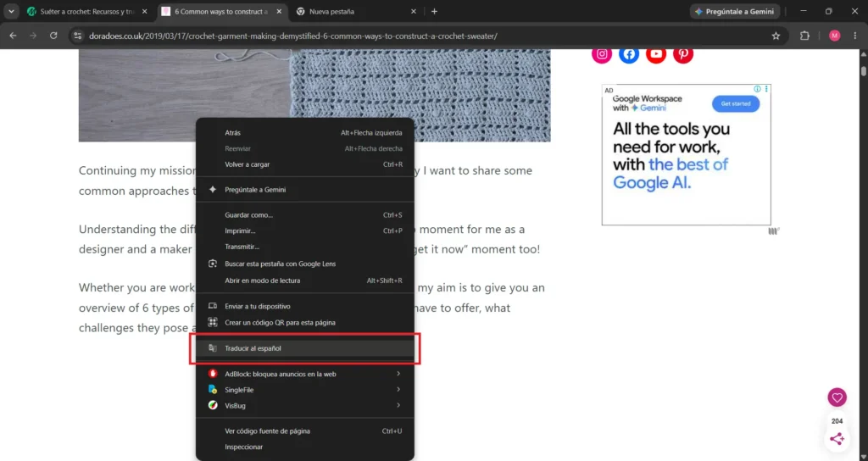Screen dimensions: 868x461
Task: Click the browser forward arrow
Action: 33,36
